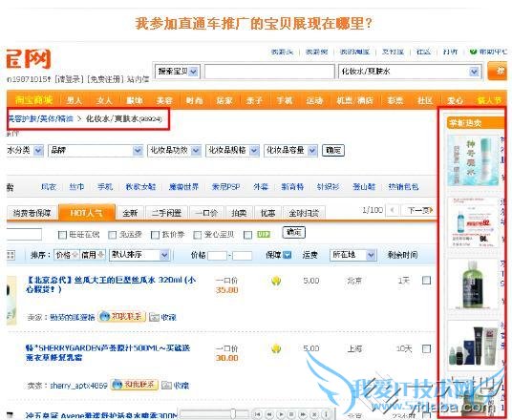The image size is (512, 420).
Task: Tick the 旺旺在线 checkbox
Action: (62, 235)
